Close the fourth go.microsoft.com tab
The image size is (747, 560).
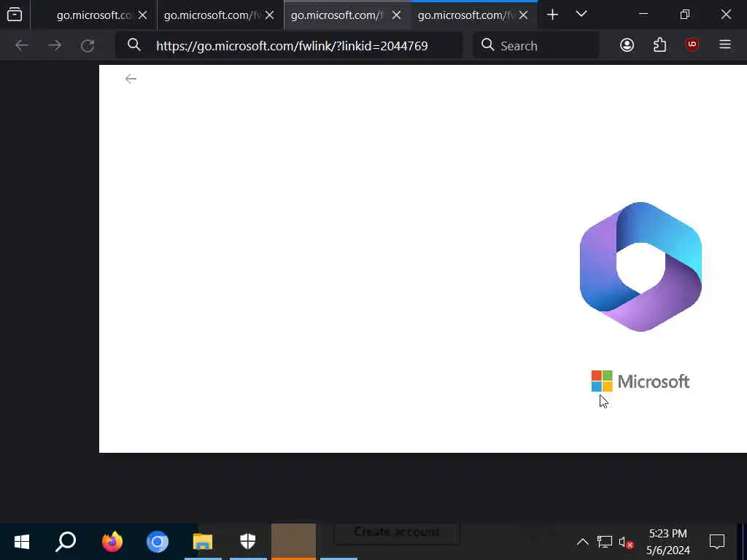click(x=523, y=15)
